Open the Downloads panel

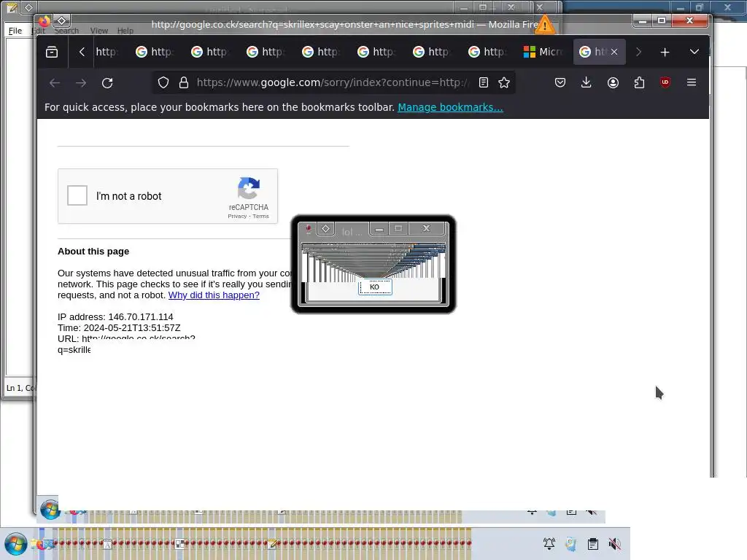click(x=587, y=83)
